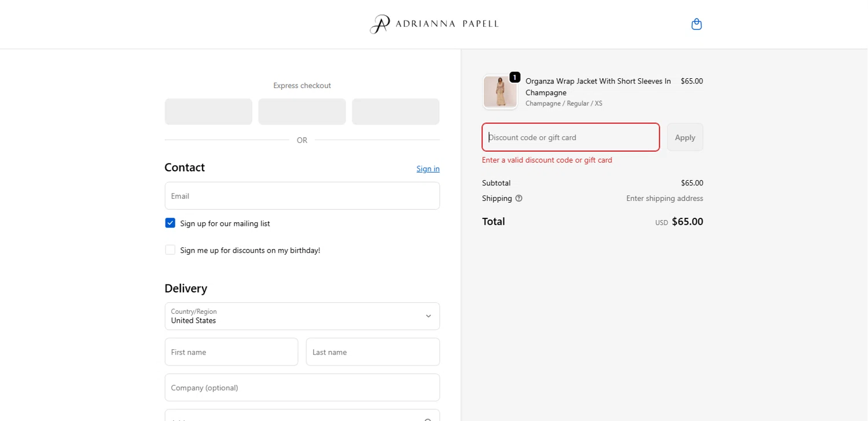868x421 pixels.
Task: Focus the First name field
Action: (231, 352)
